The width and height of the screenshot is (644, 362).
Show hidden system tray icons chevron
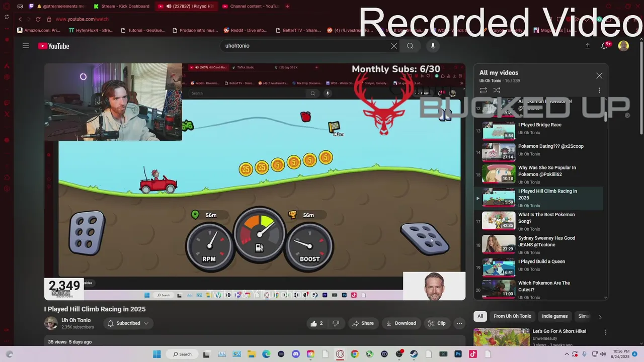click(567, 354)
